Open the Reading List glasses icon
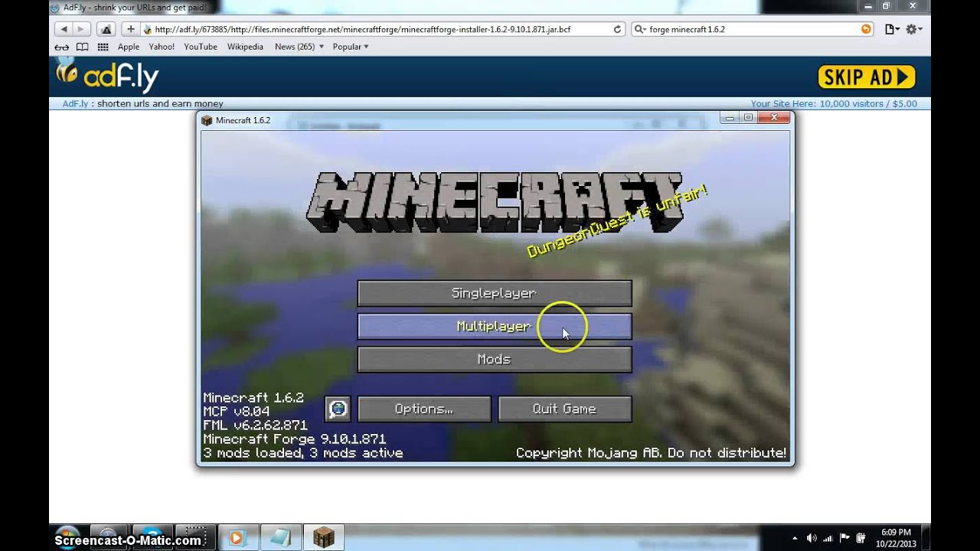This screenshot has width=980, height=551. tap(62, 47)
